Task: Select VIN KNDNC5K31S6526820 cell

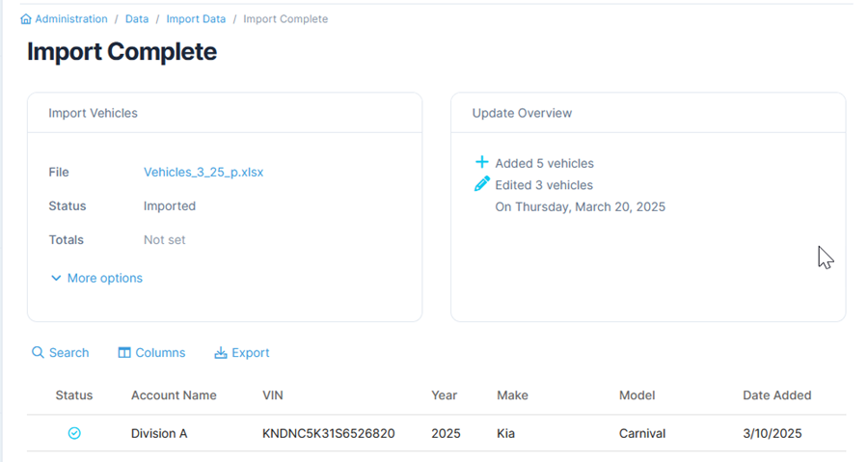Action: pyautogui.click(x=328, y=433)
